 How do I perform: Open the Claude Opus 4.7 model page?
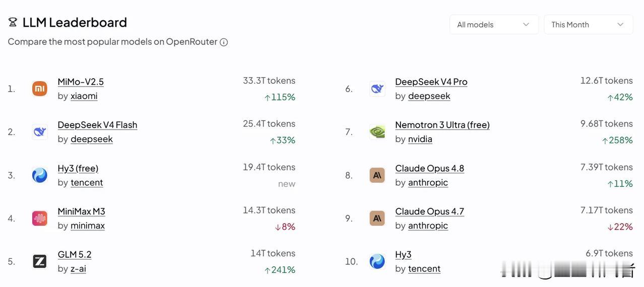point(429,211)
